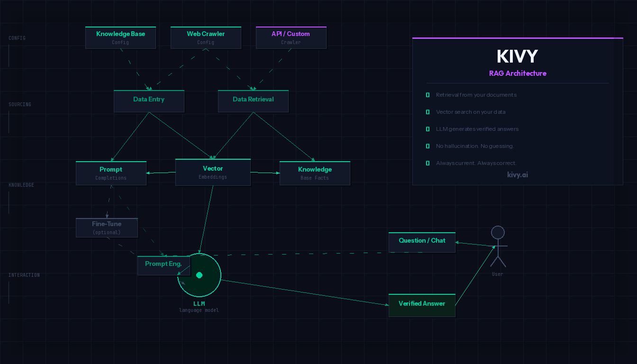Select the 'Knowledge Base Facts' node

click(x=315, y=173)
